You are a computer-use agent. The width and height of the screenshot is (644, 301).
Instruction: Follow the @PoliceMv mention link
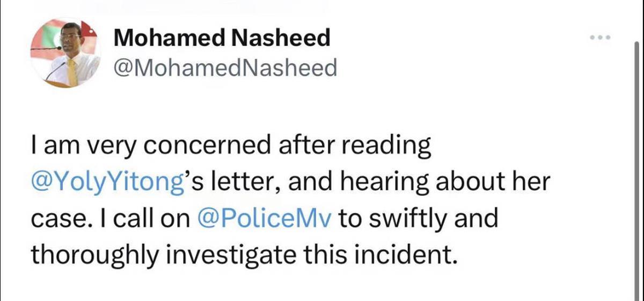pos(266,219)
